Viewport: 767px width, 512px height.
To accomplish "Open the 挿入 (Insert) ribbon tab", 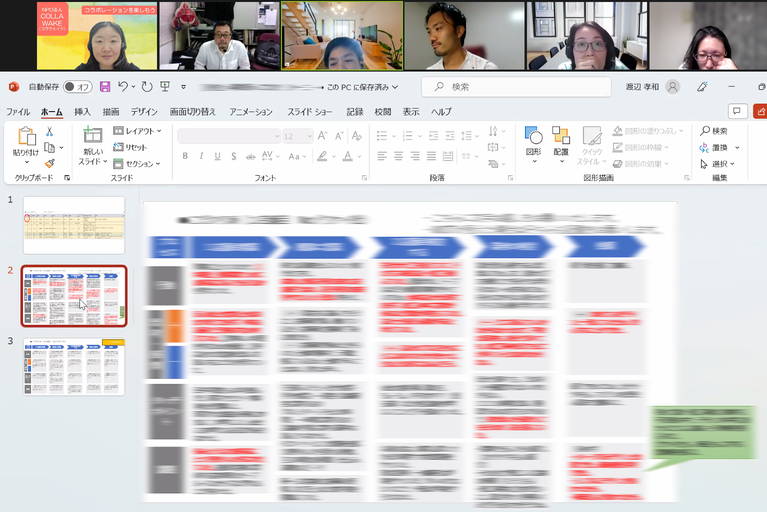I will 82,112.
